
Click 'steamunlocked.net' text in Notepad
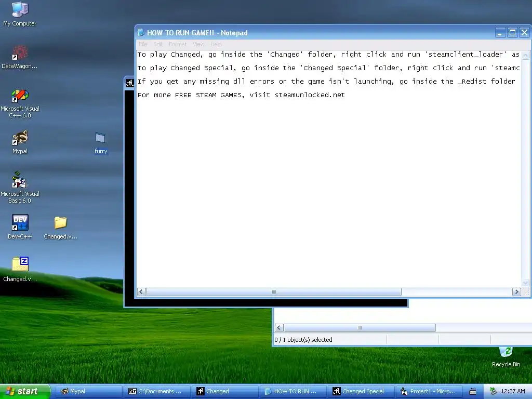click(310, 95)
